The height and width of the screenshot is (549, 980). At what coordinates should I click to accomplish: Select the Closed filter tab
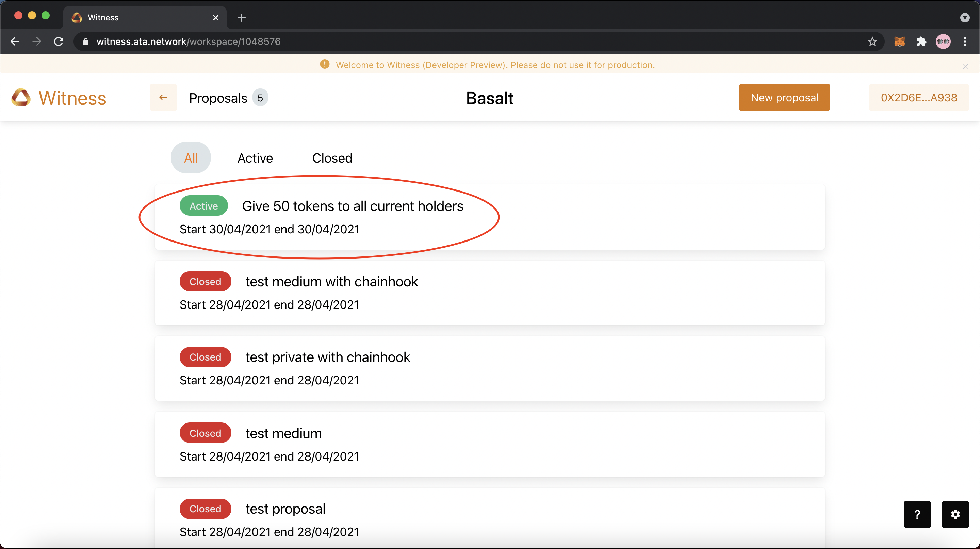(332, 158)
